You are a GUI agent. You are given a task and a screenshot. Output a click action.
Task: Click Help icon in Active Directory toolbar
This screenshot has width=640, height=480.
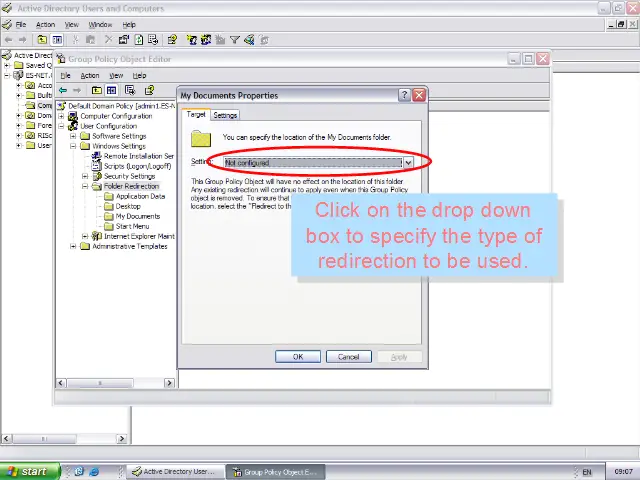tap(172, 40)
